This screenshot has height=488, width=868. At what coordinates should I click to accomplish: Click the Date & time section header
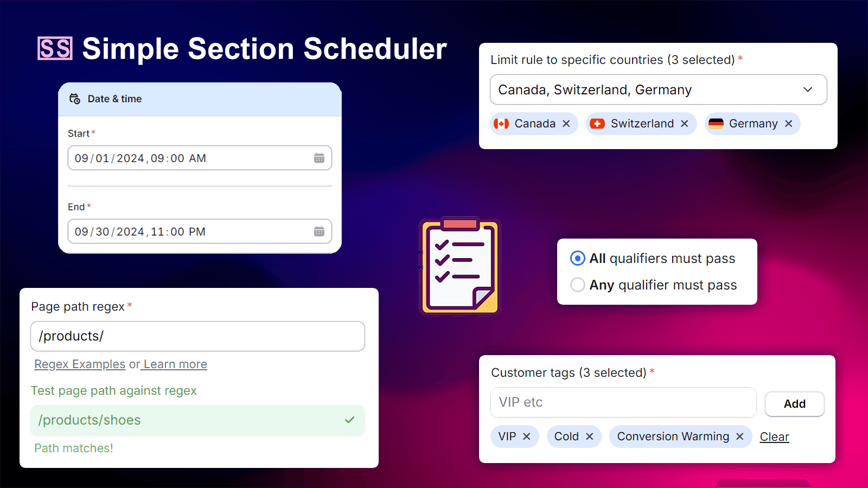115,99
